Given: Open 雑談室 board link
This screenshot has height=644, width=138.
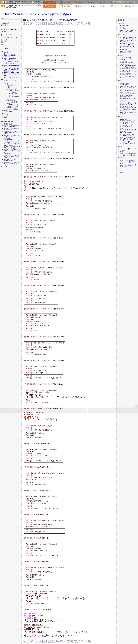Looking at the screenshot, I should pos(8,87).
